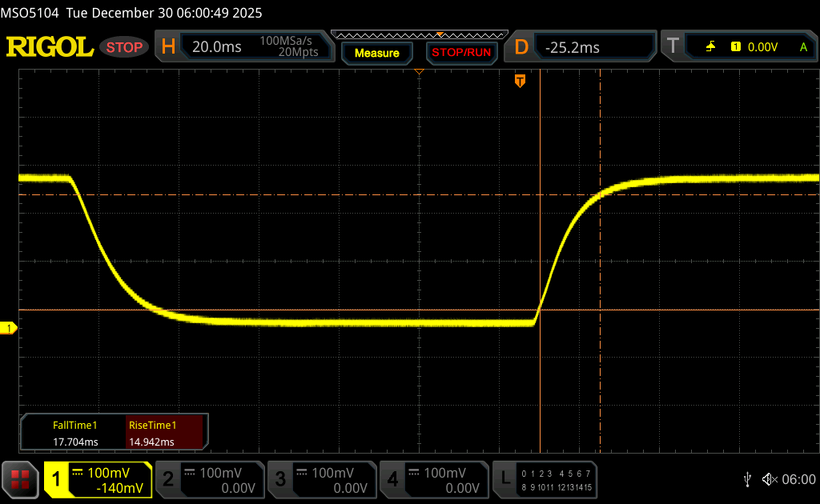Select the FallTime1 measurement result
The image size is (820, 504).
[74, 433]
